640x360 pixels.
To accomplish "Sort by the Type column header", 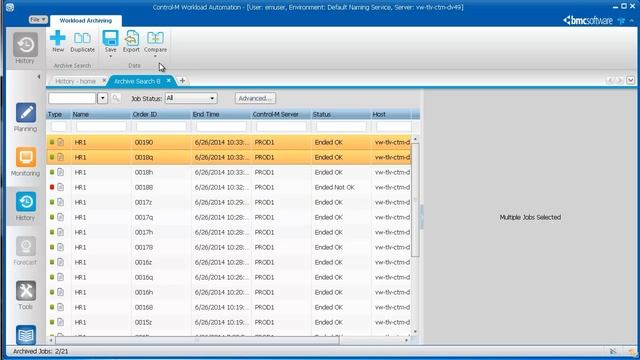I will click(58, 114).
